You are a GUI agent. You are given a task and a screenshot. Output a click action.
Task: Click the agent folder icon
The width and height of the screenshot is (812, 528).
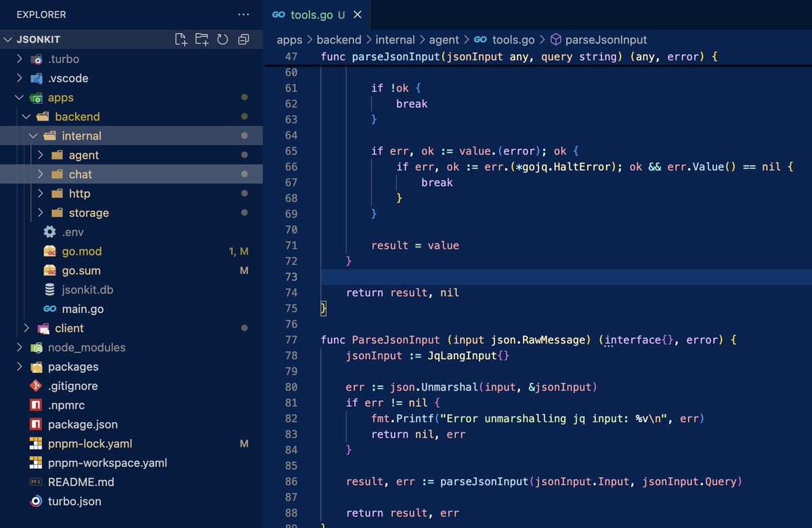57,155
